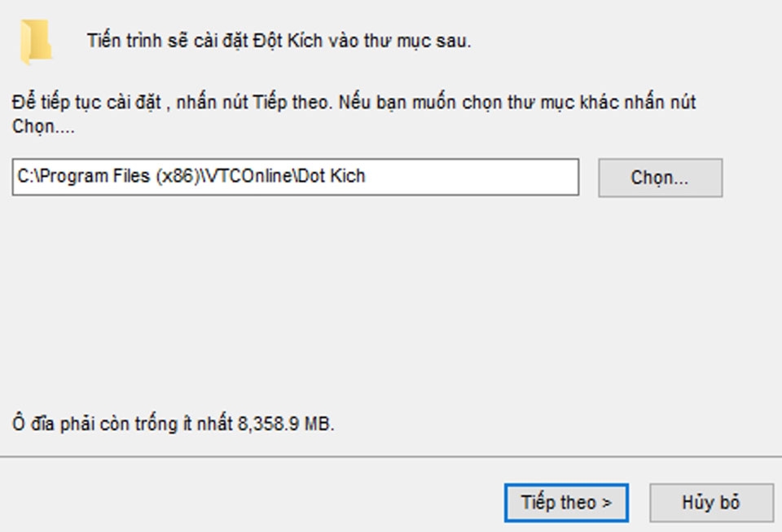Click 'Tiếp theo' mentioned in the instruction sentence
The height and width of the screenshot is (532, 782).
291,103
